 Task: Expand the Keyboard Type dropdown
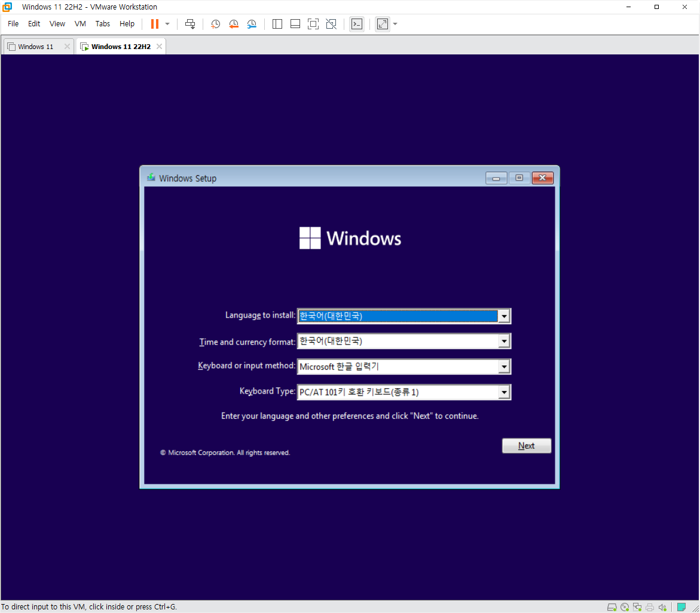(x=504, y=392)
